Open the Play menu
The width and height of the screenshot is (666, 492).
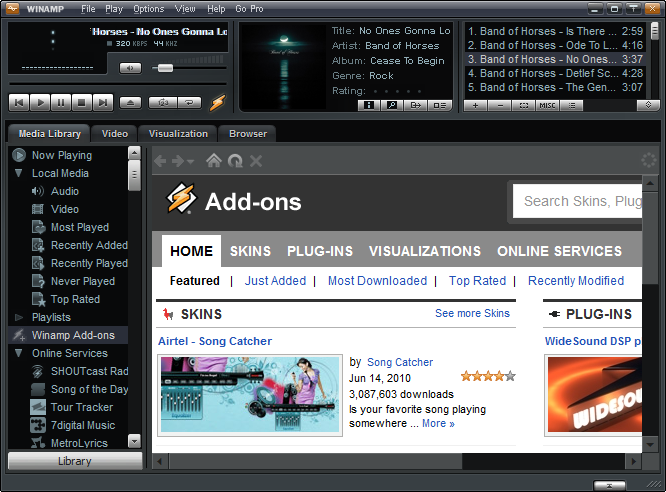(x=114, y=9)
